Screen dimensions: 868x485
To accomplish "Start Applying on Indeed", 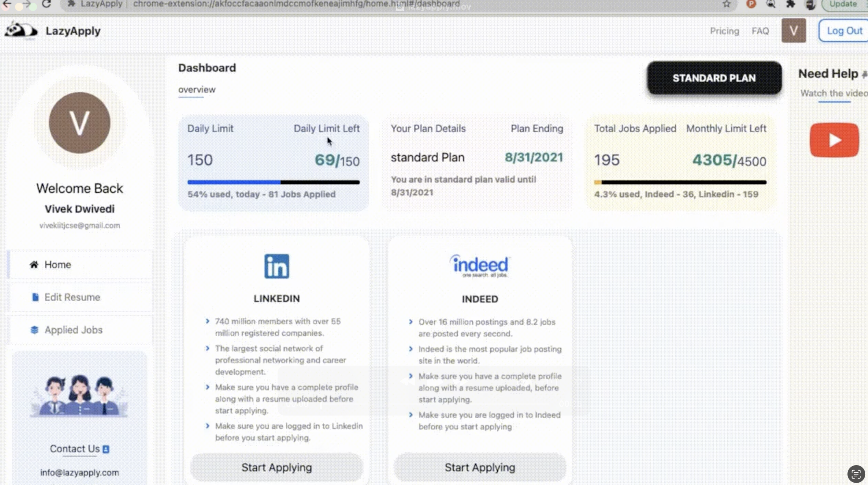I will point(480,467).
